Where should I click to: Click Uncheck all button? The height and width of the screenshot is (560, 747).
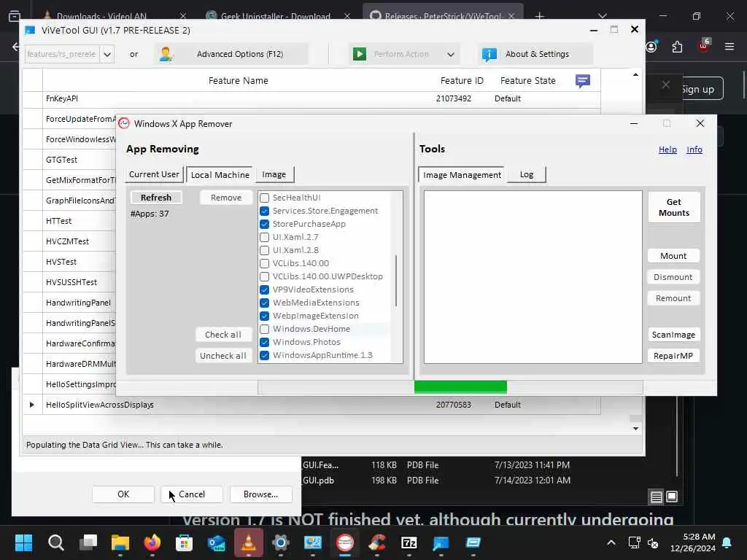[x=223, y=356]
